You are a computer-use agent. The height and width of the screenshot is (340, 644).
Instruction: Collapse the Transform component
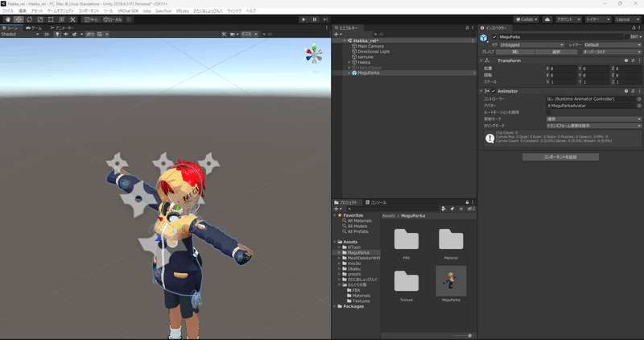coord(481,60)
